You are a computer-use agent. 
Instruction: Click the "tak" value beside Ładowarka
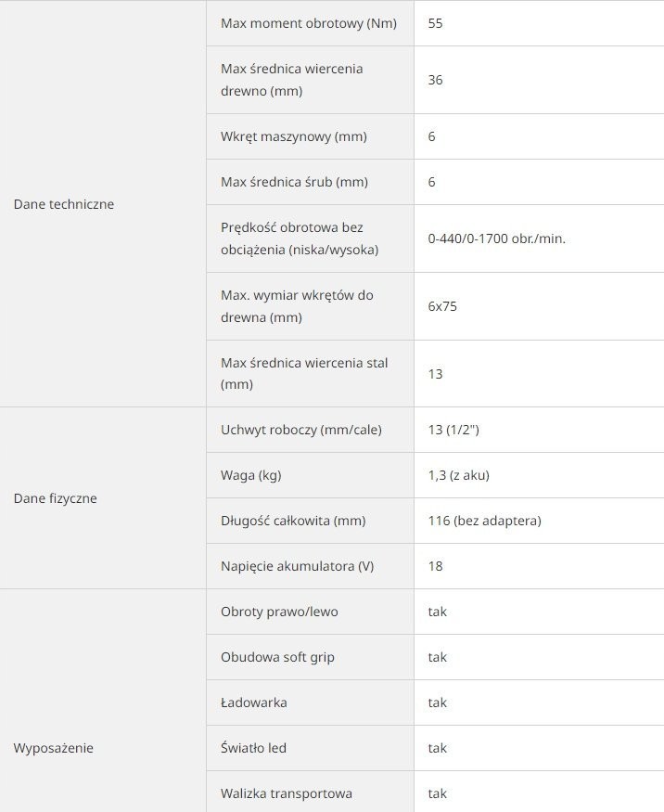[x=438, y=702]
